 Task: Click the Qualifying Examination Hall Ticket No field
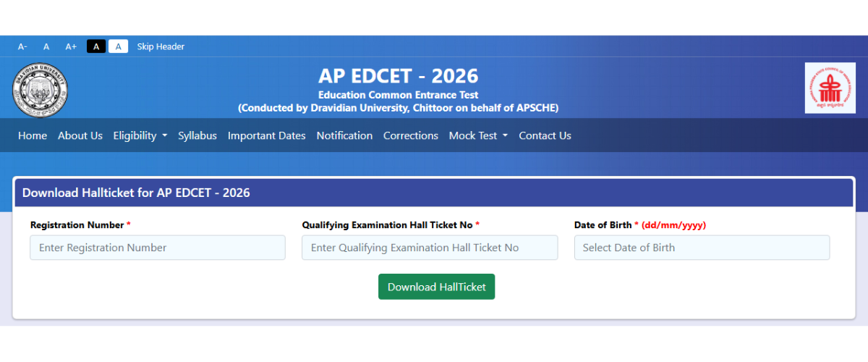(430, 248)
